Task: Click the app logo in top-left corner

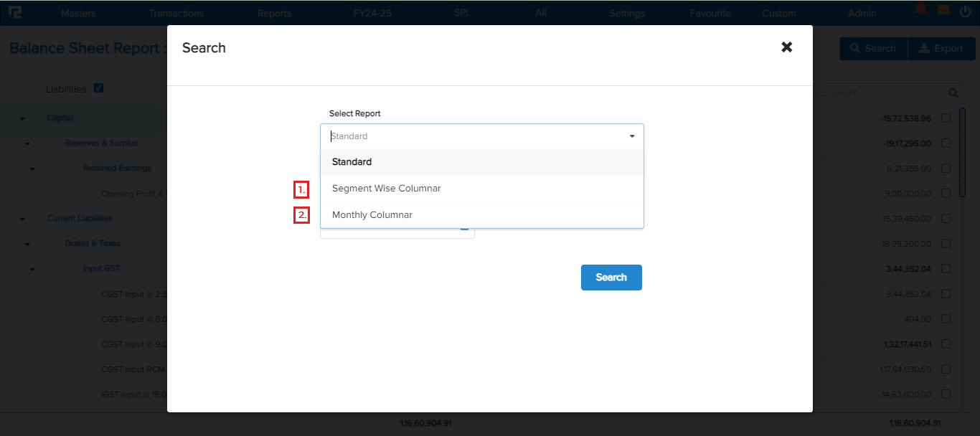Action: [15, 12]
